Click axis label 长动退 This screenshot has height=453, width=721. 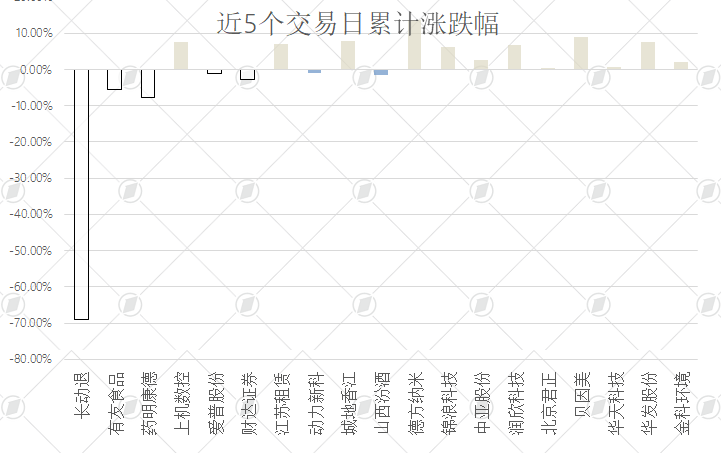[82, 395]
